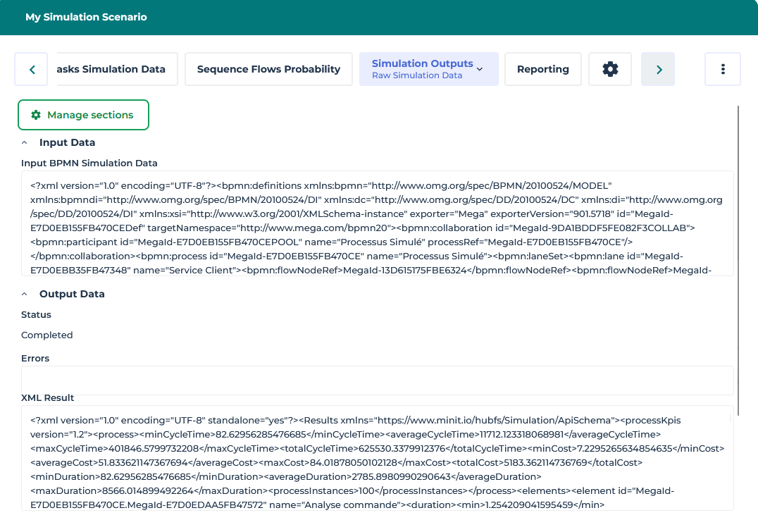Collapse the Output Data section caret
Viewport: 758px width, 532px height.
[x=25, y=295]
